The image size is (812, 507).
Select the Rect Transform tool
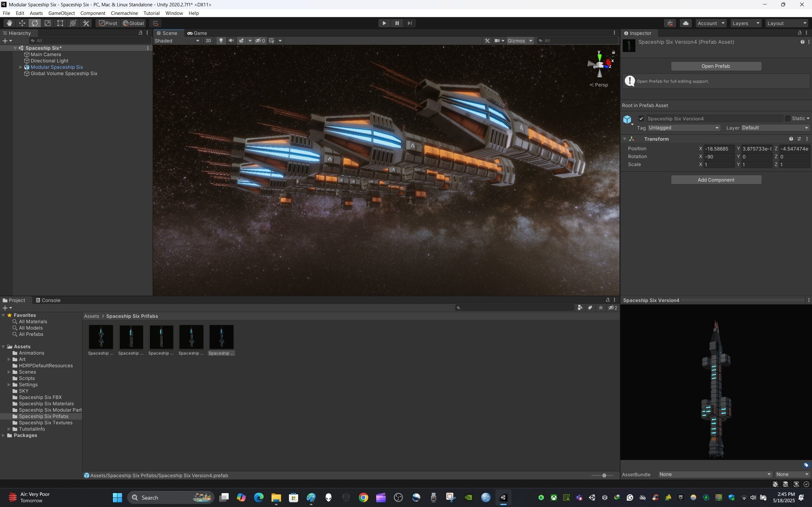[x=60, y=23]
